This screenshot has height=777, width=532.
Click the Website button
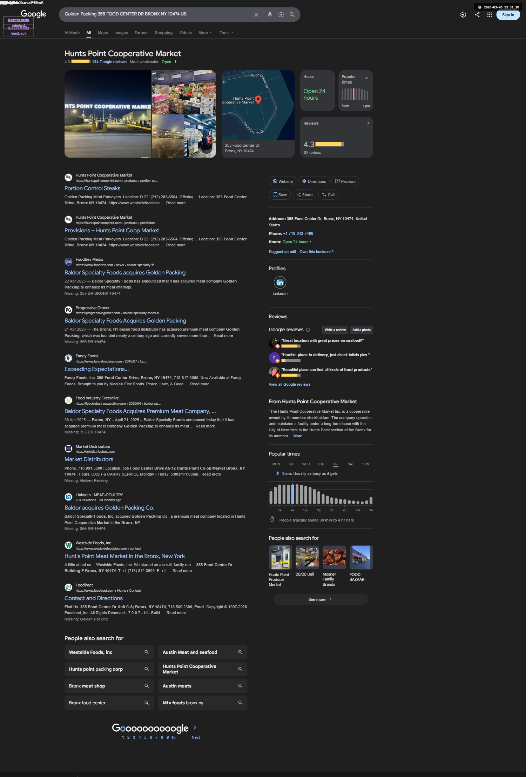point(283,181)
